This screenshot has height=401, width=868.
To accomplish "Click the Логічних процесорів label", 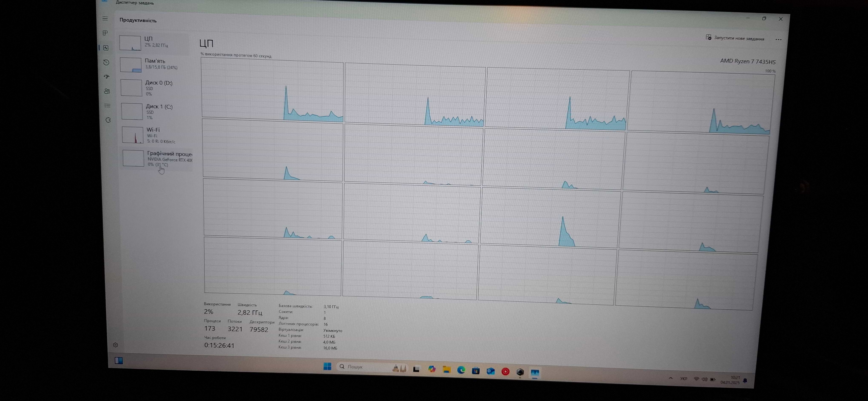I will (298, 324).
